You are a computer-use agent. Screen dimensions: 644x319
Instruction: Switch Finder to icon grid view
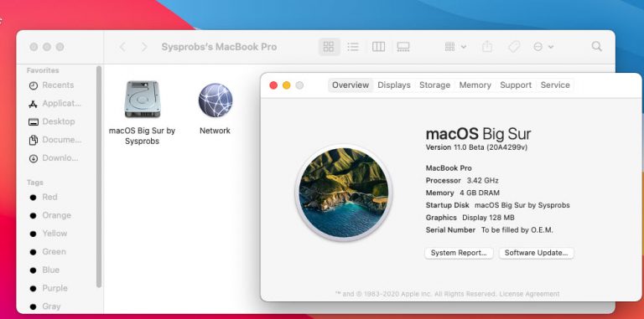click(329, 47)
